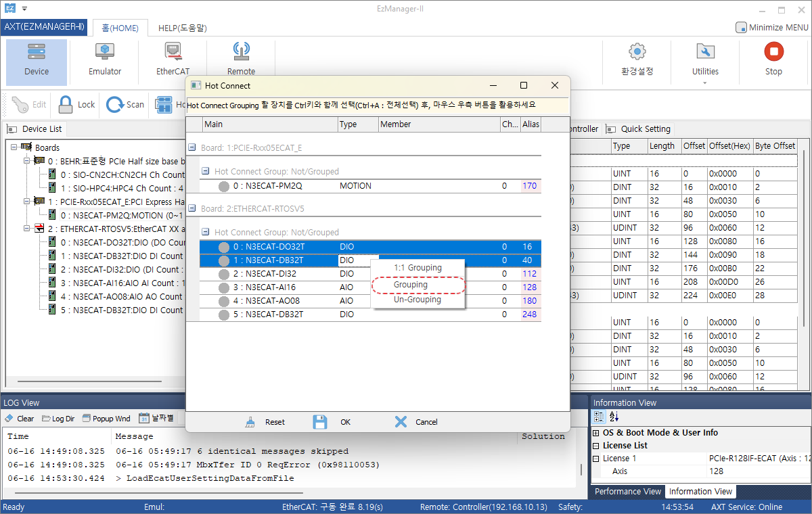Select the Boards root node
Image resolution: width=812 pixels, height=514 pixels.
tap(47, 147)
